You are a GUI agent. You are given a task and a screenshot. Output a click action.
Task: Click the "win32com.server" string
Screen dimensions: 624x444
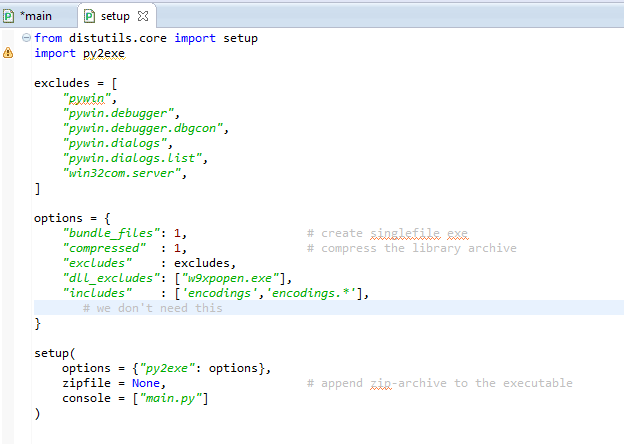tap(122, 173)
